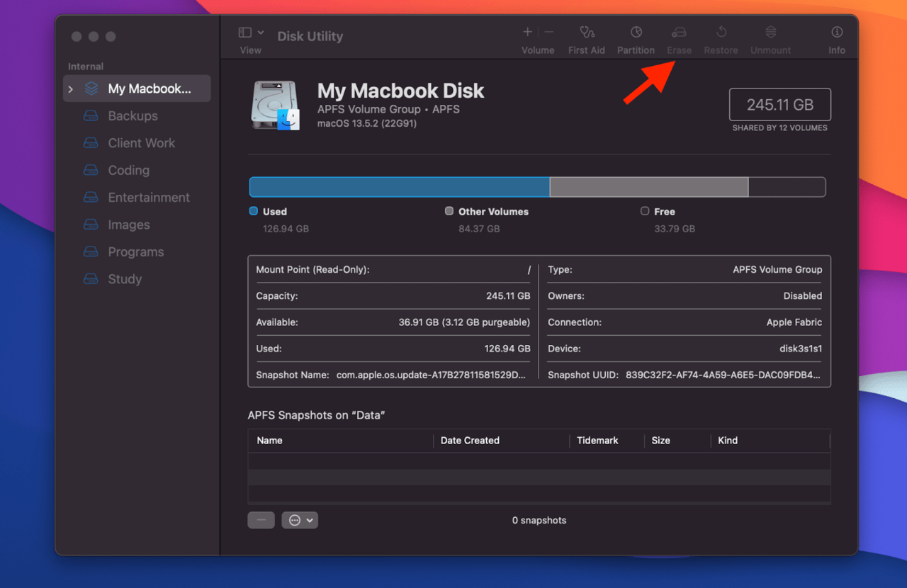907x588 pixels.
Task: Click the Free segment of storage bar
Action: tap(787, 187)
